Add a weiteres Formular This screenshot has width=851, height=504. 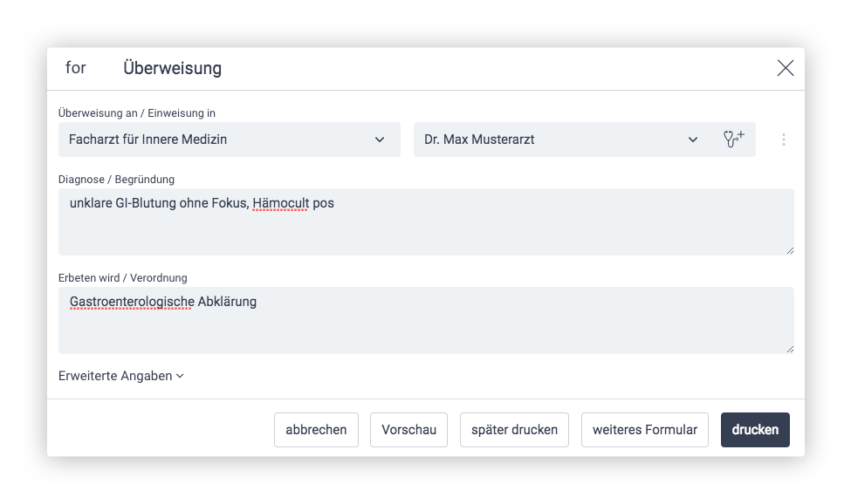(x=645, y=430)
